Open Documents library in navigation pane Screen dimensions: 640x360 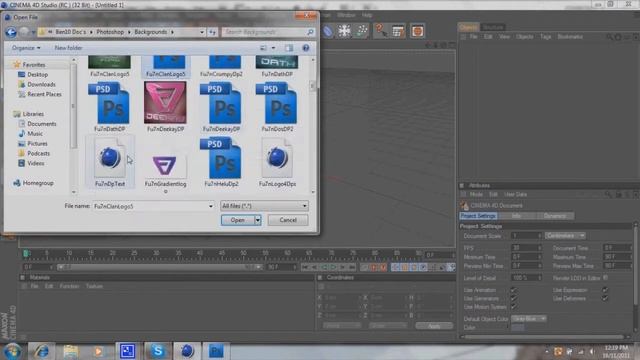click(x=42, y=124)
